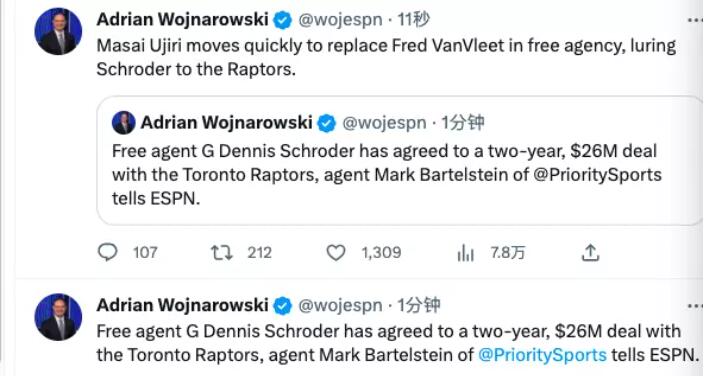Open the 1分钟 timestamp on bottom tweet
Screen dimensions: 706x376
(418, 306)
